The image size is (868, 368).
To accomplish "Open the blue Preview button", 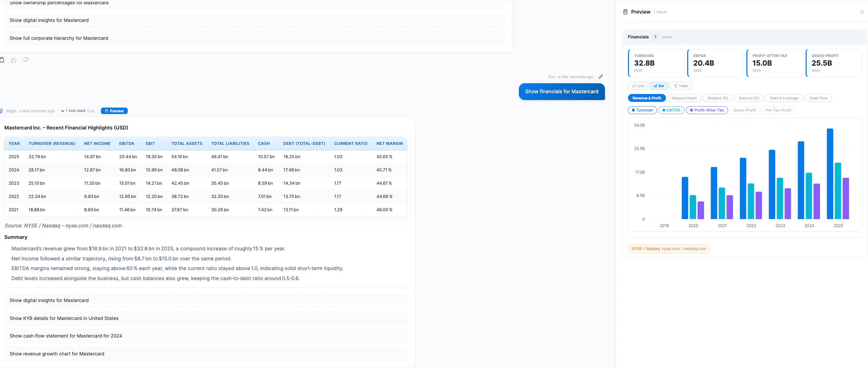I will 114,111.
